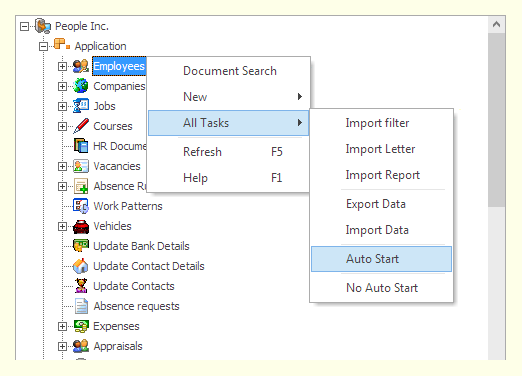Screen dimensions: 522x376
Task: Expand the Expenses node
Action: point(62,326)
